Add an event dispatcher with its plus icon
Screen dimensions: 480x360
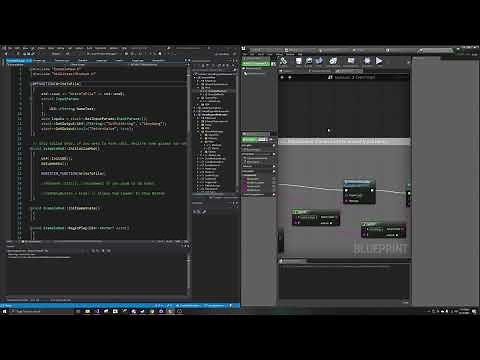[274, 194]
